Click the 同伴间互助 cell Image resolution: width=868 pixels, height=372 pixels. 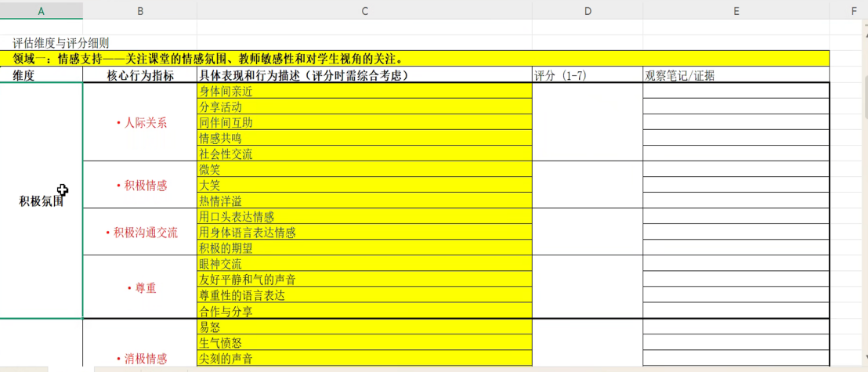tap(364, 123)
